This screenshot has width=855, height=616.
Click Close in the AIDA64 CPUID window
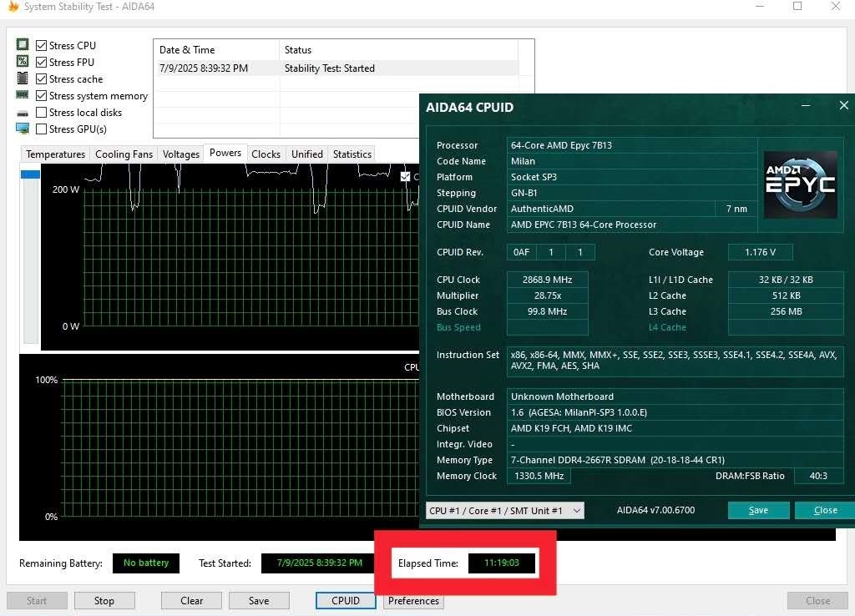click(825, 510)
